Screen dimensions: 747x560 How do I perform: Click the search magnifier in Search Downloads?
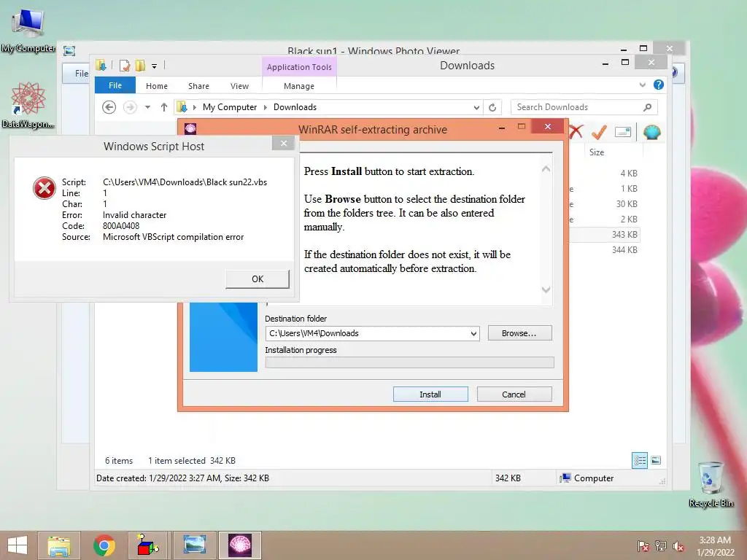[x=647, y=107]
